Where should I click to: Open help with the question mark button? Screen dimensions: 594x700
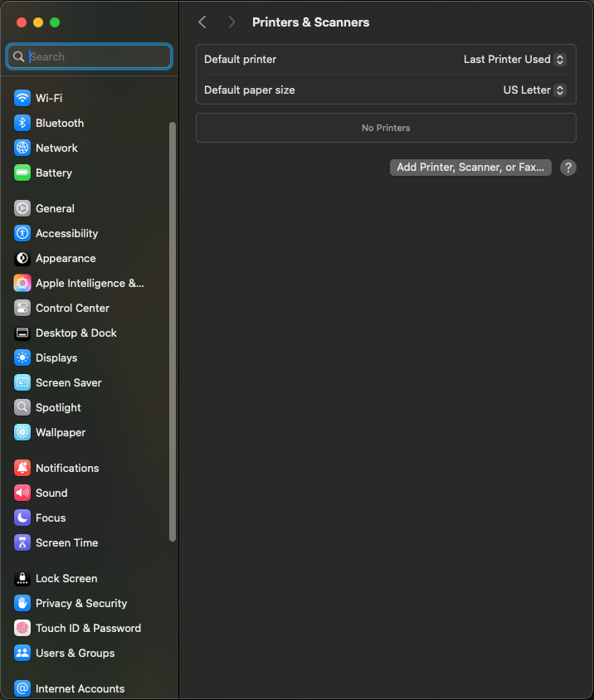568,168
